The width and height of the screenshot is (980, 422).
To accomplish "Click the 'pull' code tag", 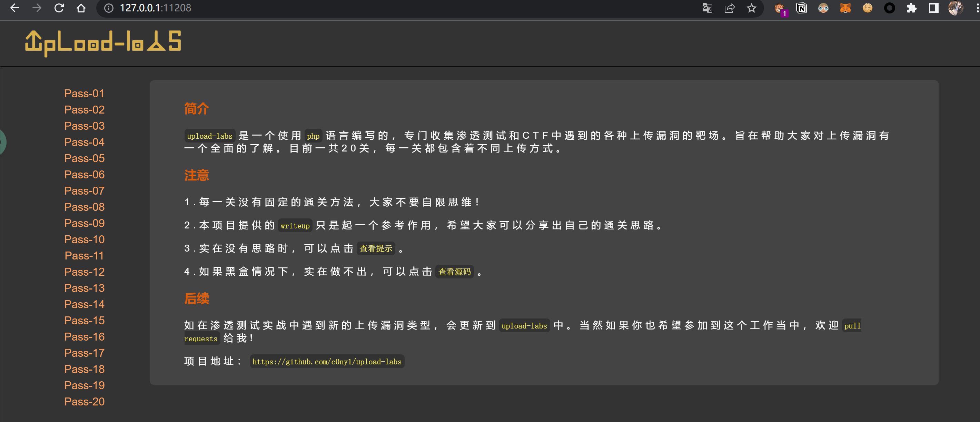I will [852, 326].
